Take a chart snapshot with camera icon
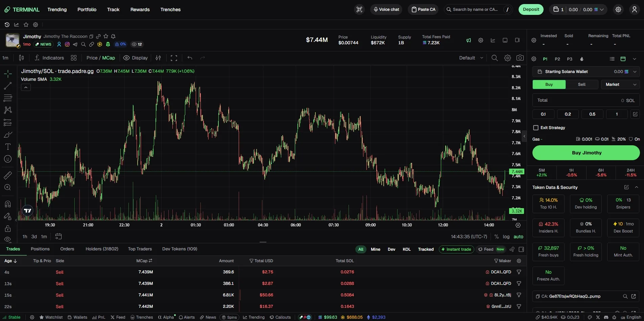Screen dimensions: 644x321 coord(520,58)
